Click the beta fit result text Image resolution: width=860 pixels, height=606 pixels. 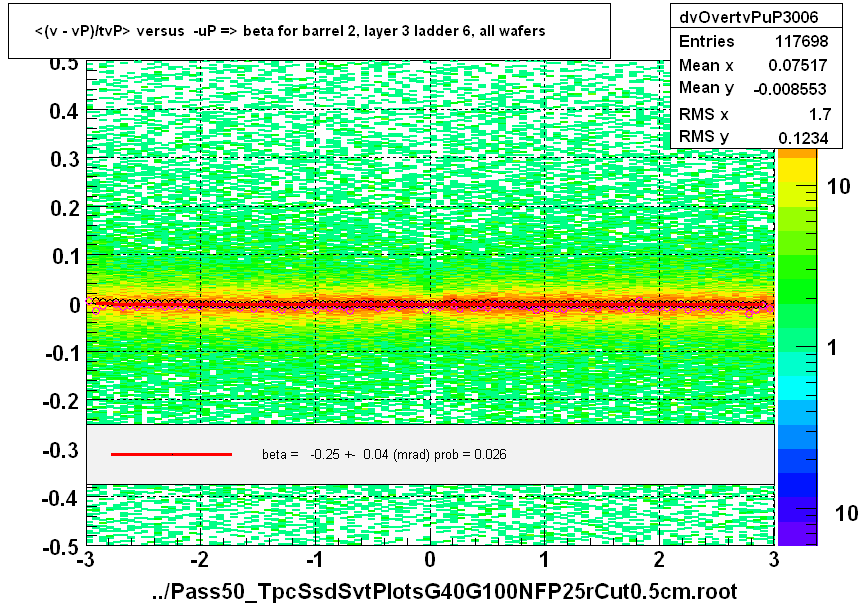pos(384,454)
